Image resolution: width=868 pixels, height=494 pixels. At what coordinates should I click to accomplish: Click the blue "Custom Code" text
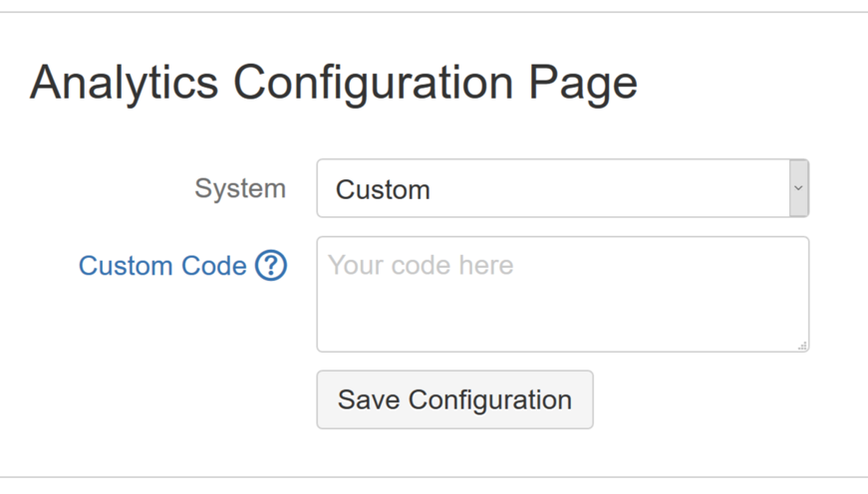pyautogui.click(x=162, y=266)
